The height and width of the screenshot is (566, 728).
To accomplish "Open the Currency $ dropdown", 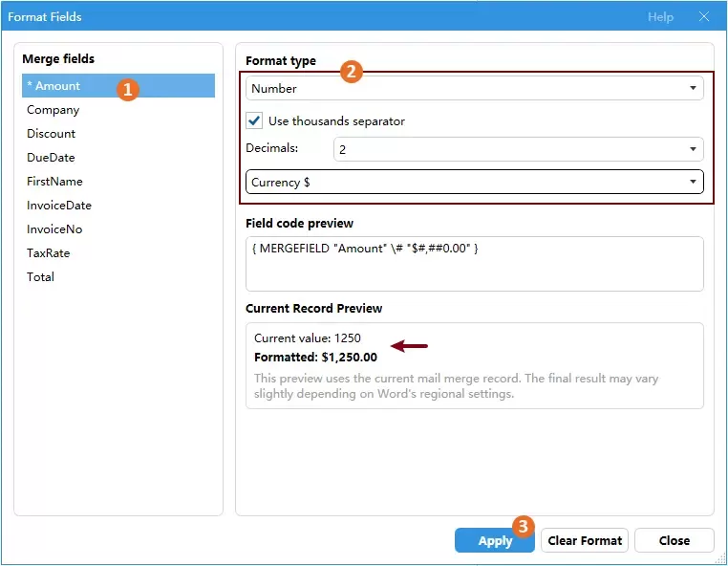I will coord(474,182).
